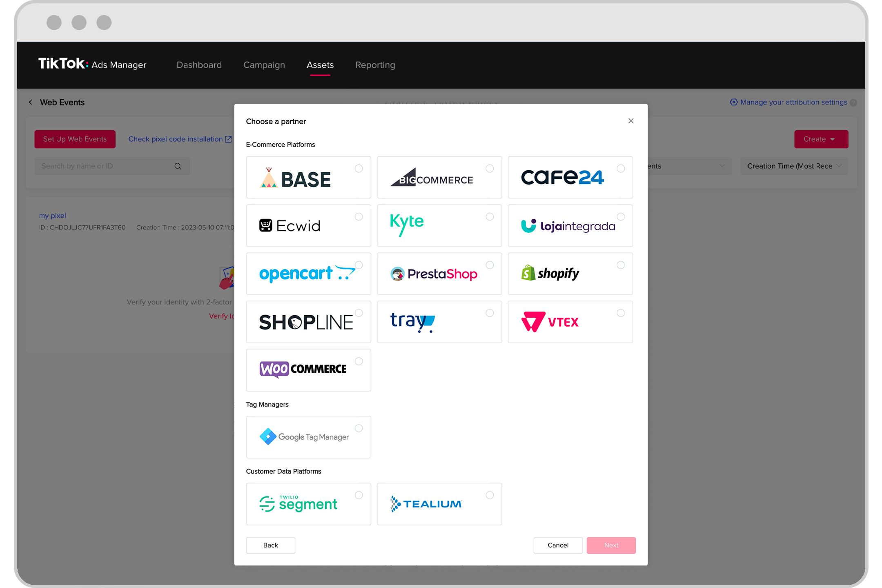Select the Ecwid radio button
Screen dimensions: 882x588
[359, 217]
